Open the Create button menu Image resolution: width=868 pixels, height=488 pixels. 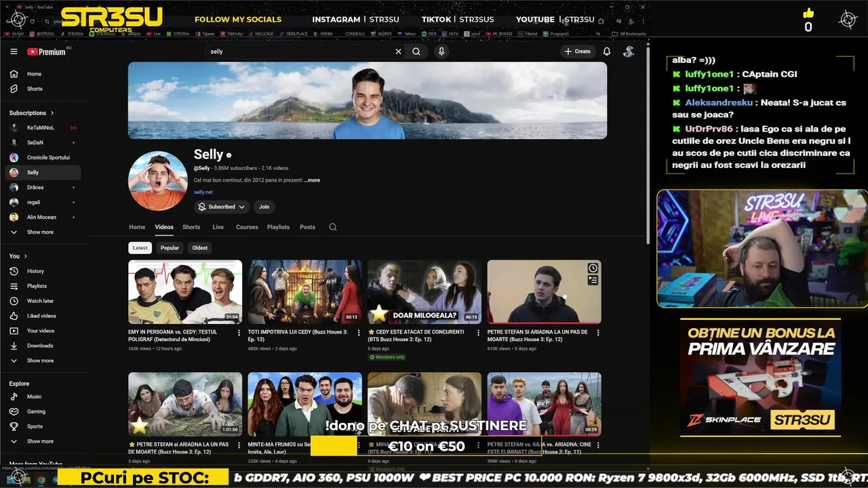[578, 52]
